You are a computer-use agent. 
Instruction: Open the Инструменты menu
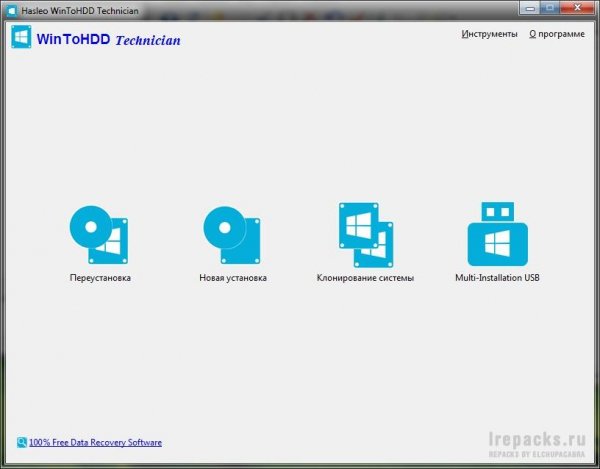tap(489, 34)
